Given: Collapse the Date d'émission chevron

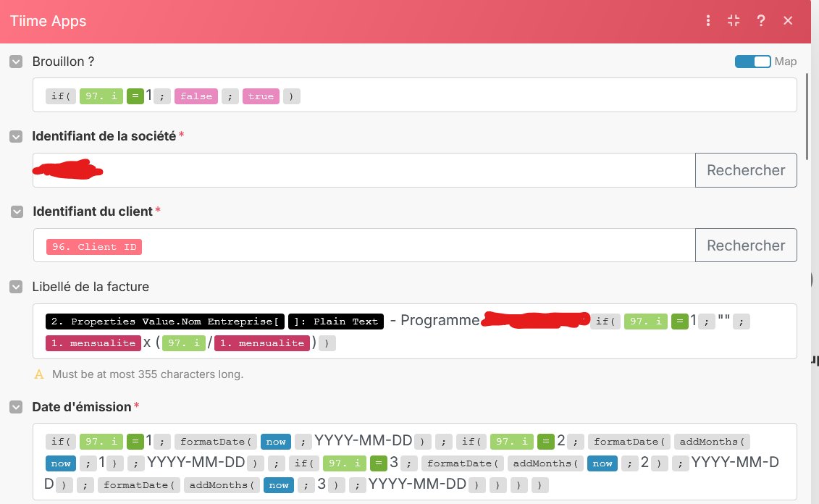Looking at the screenshot, I should pyautogui.click(x=16, y=407).
